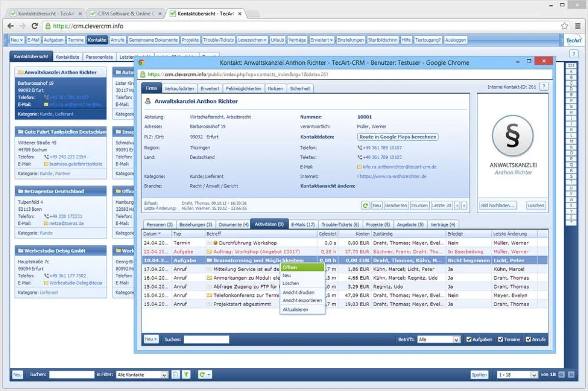
Task: Click 'Route in Google Maps berechnen' button
Action: [x=397, y=137]
